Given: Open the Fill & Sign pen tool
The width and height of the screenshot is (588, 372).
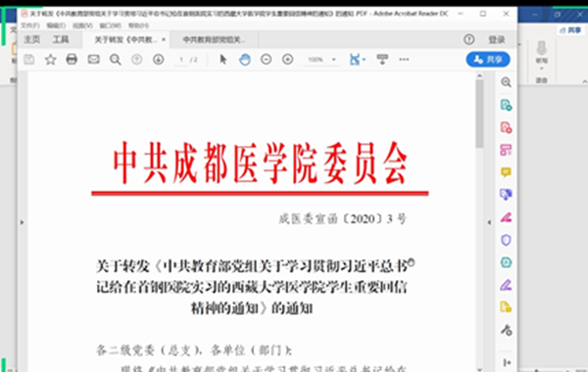Looking at the screenshot, I should pos(506,217).
